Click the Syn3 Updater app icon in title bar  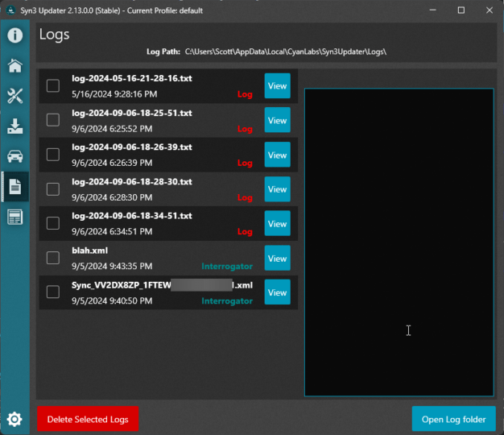pyautogui.click(x=10, y=10)
